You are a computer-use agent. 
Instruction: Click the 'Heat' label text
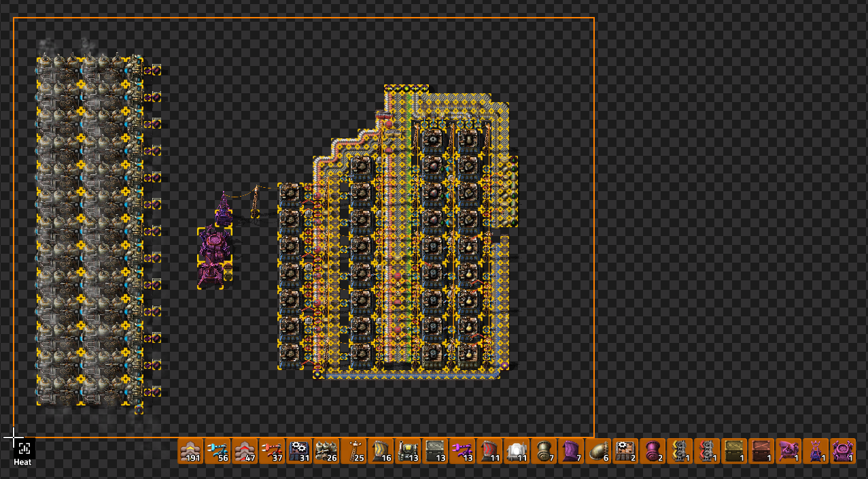pos(23,462)
